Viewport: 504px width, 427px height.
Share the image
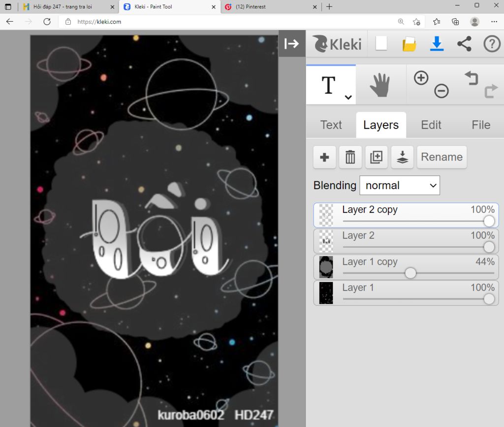[x=465, y=43]
